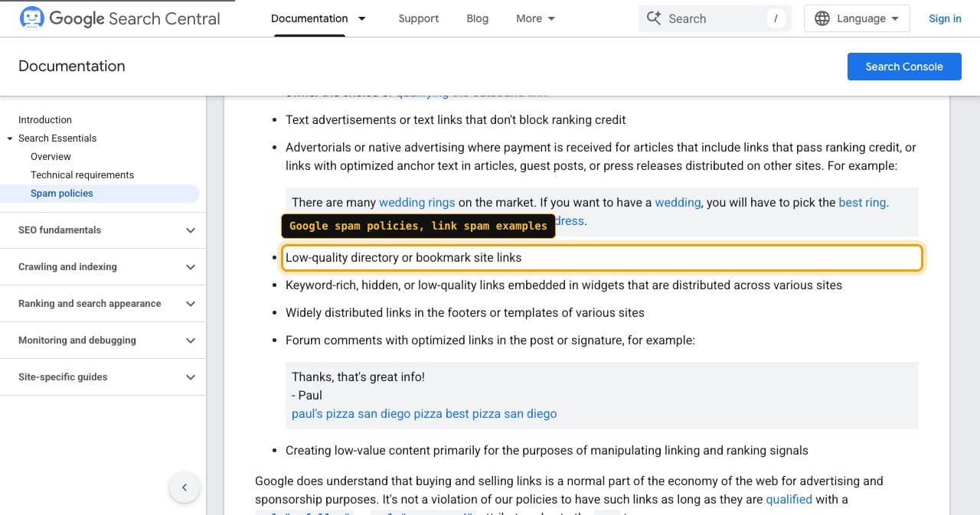Click the 'wedding rings' example link
The height and width of the screenshot is (515, 980).
(416, 203)
